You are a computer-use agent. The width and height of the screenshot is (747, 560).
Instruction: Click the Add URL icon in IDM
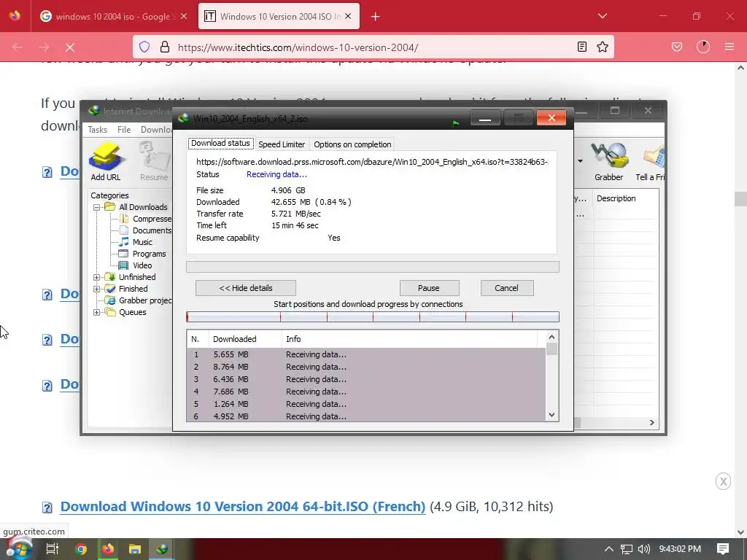click(x=106, y=161)
